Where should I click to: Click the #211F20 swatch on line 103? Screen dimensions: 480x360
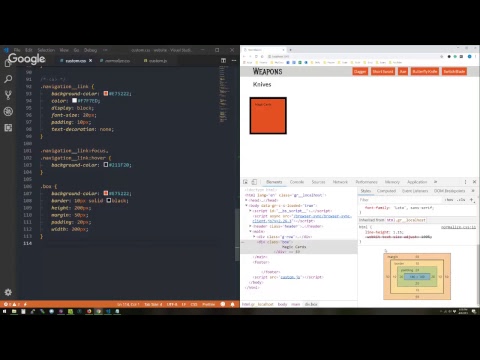point(106,165)
